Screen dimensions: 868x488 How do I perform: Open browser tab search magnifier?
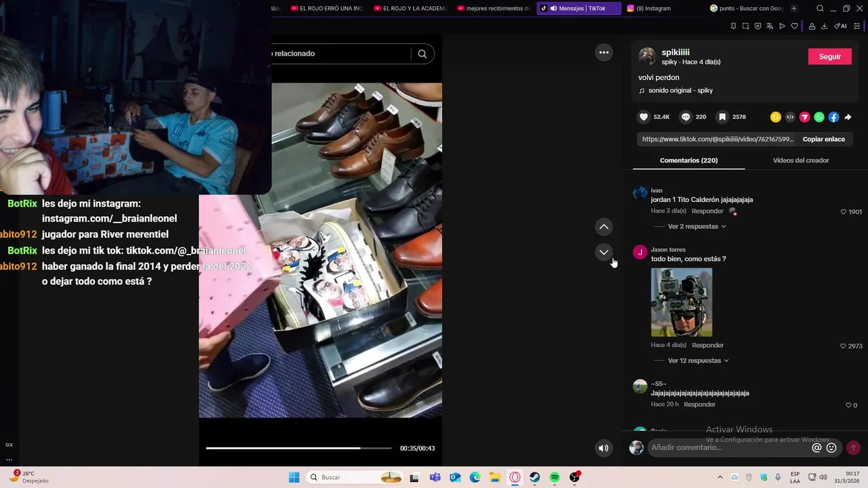pos(821,8)
